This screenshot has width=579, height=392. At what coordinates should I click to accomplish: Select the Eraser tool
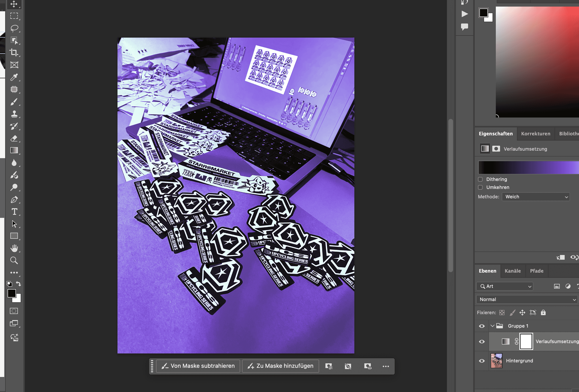pyautogui.click(x=14, y=139)
